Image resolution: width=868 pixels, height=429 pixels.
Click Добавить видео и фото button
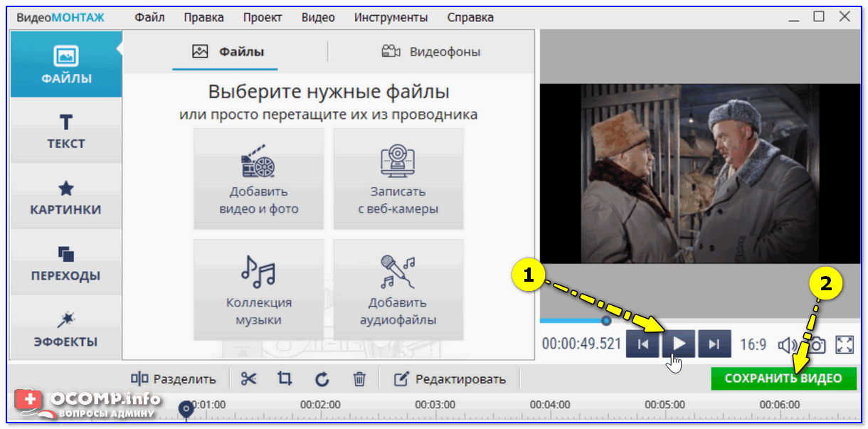click(258, 179)
